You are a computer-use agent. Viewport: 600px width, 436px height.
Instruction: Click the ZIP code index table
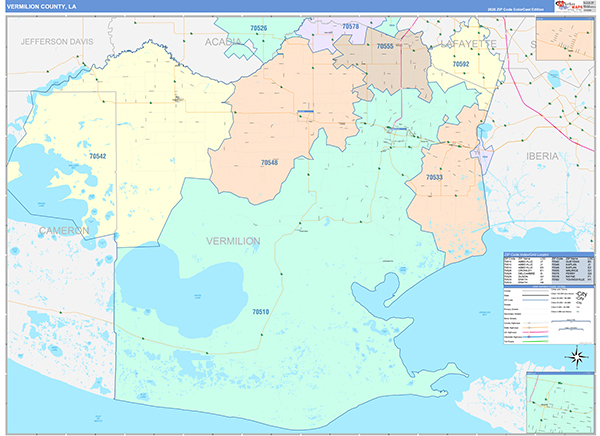[548, 266]
